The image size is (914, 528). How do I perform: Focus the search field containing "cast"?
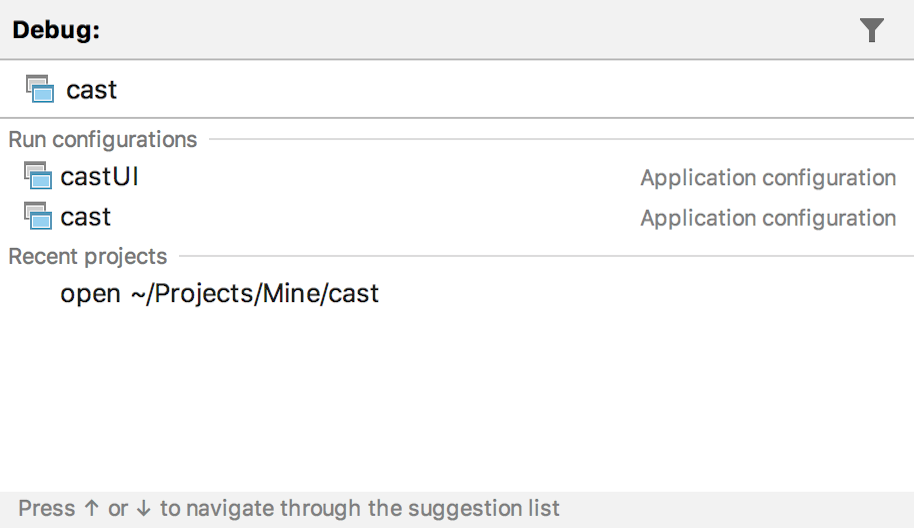click(x=400, y=89)
